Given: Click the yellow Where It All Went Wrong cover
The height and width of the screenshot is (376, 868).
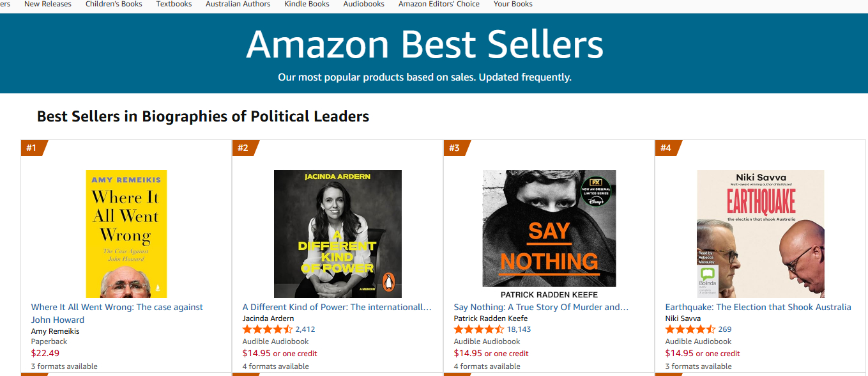Looking at the screenshot, I should click(126, 233).
